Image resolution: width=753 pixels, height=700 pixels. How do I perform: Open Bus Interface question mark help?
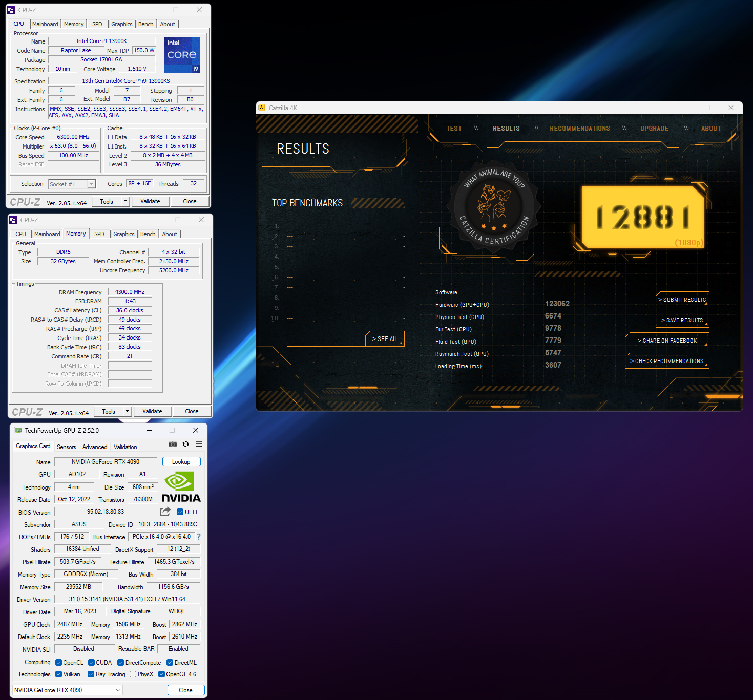pos(199,537)
